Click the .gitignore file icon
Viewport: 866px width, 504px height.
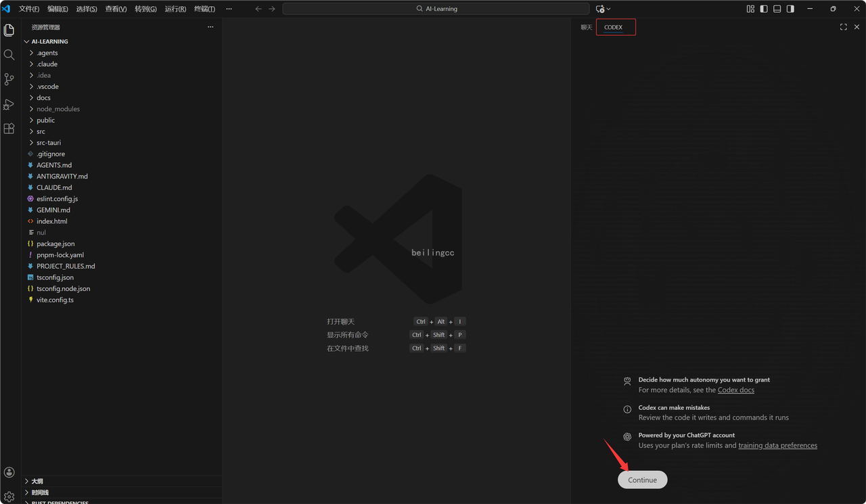30,154
